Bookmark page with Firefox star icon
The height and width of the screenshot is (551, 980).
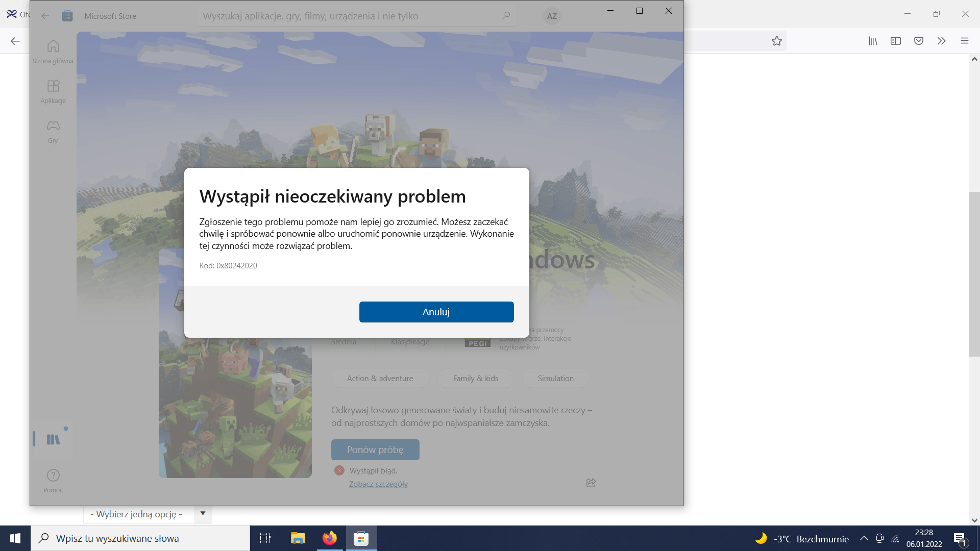click(x=777, y=41)
